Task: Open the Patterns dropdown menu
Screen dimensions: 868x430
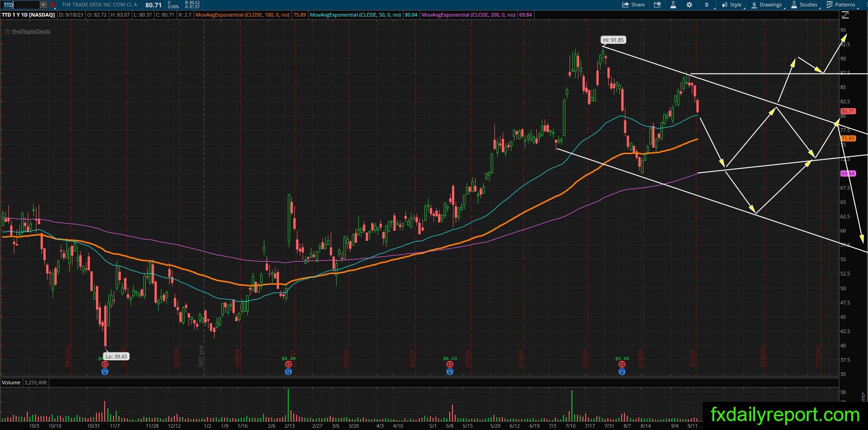Action: pyautogui.click(x=841, y=5)
